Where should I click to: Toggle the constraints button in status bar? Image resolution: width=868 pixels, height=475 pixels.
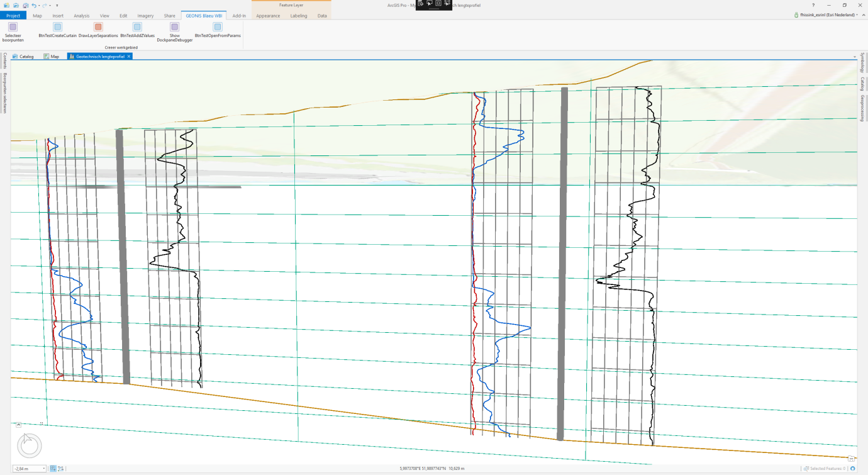click(61, 469)
